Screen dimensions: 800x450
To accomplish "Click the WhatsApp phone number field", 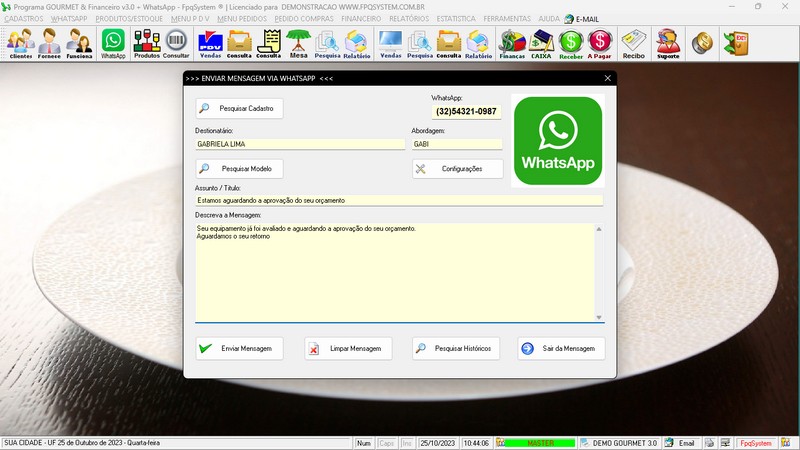I will coord(466,112).
